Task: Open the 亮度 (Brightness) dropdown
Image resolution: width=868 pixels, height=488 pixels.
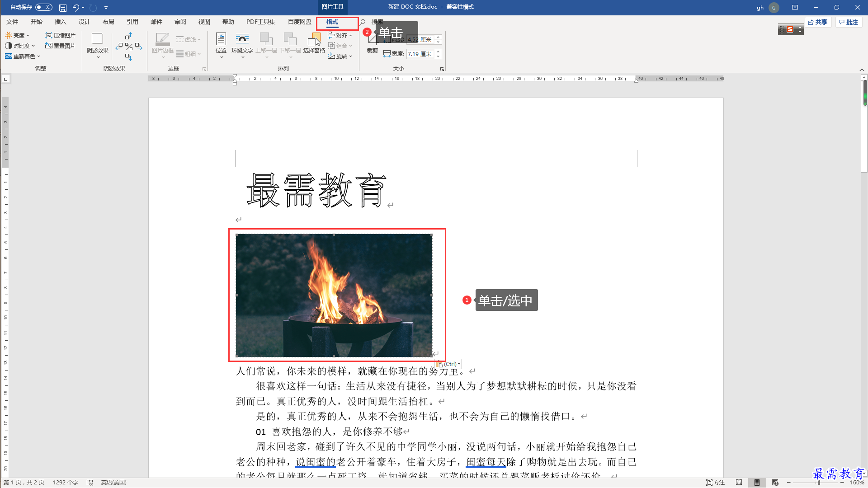Action: tap(17, 35)
